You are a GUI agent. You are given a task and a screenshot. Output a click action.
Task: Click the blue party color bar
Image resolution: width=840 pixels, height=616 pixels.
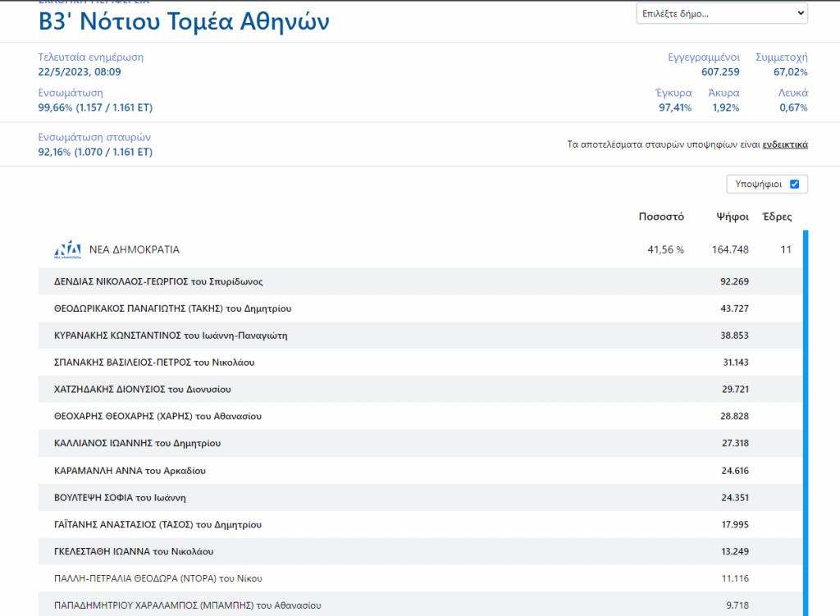pyautogui.click(x=806, y=410)
